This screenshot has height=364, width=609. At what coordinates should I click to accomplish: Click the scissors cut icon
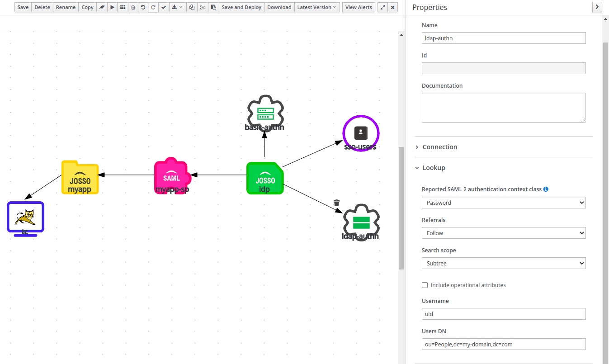pos(203,7)
